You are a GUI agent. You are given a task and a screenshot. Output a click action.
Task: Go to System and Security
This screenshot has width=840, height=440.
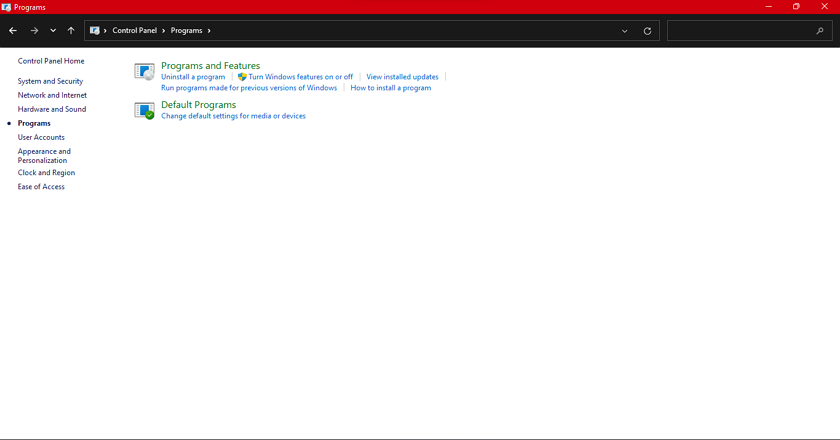50,81
